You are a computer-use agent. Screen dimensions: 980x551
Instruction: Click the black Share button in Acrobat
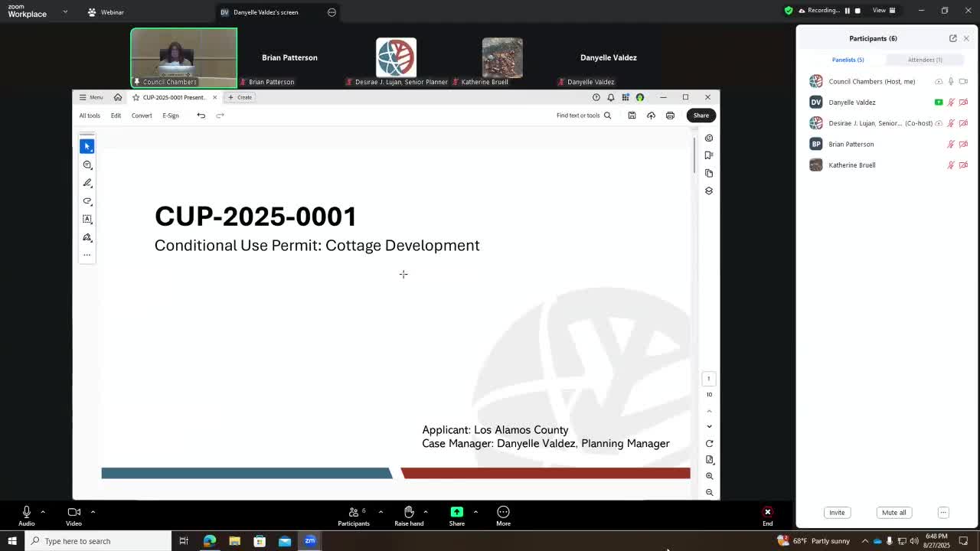(x=701, y=116)
